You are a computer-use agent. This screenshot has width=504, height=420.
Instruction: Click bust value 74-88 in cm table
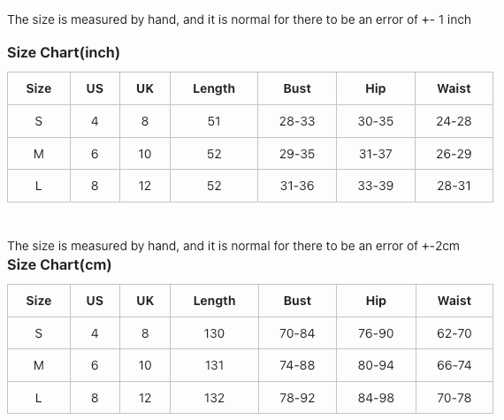(x=297, y=365)
